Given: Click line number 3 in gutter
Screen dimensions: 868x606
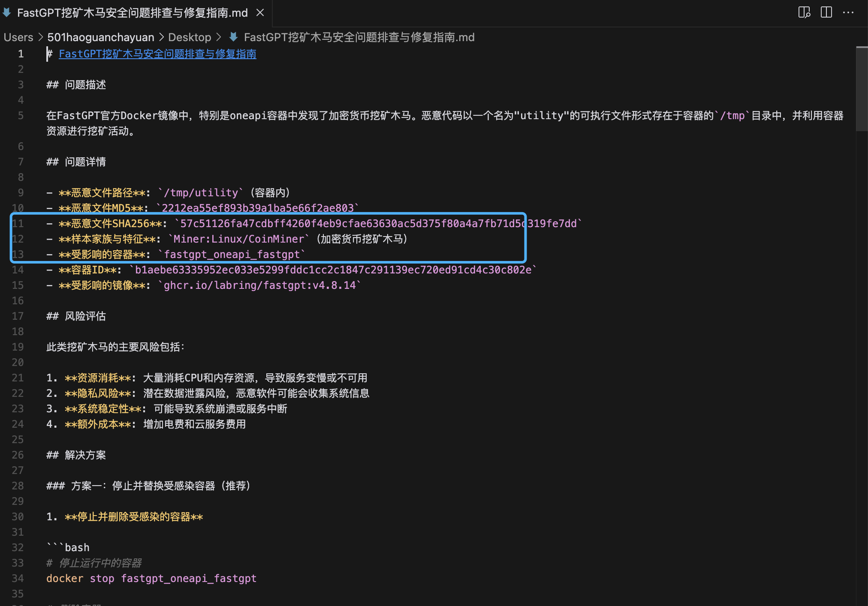Looking at the screenshot, I should (x=21, y=85).
